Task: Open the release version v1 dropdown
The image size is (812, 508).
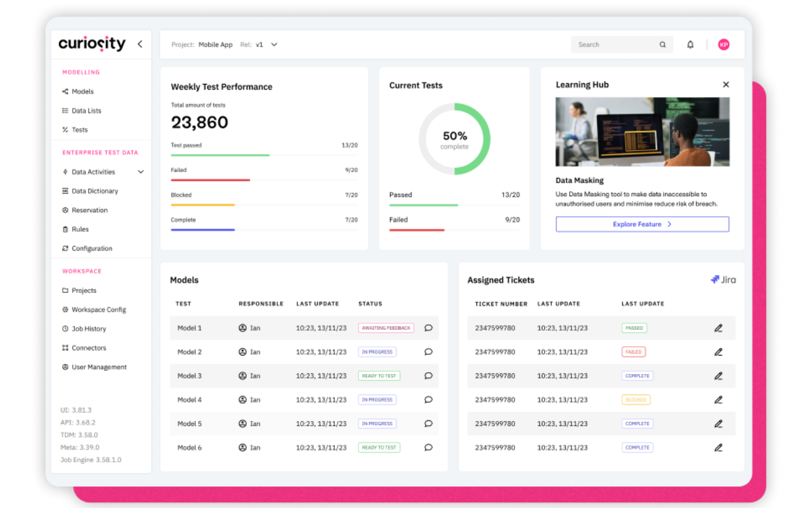Action: (273, 44)
